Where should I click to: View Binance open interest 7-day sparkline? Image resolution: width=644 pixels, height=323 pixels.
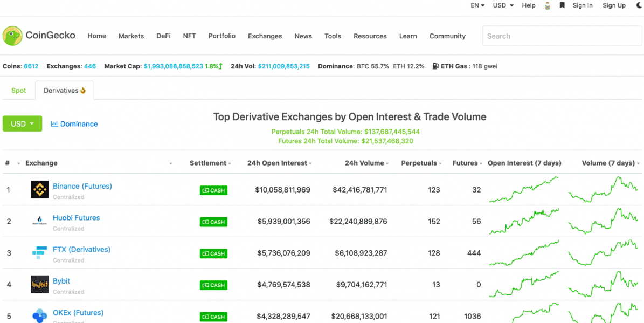[x=524, y=190]
